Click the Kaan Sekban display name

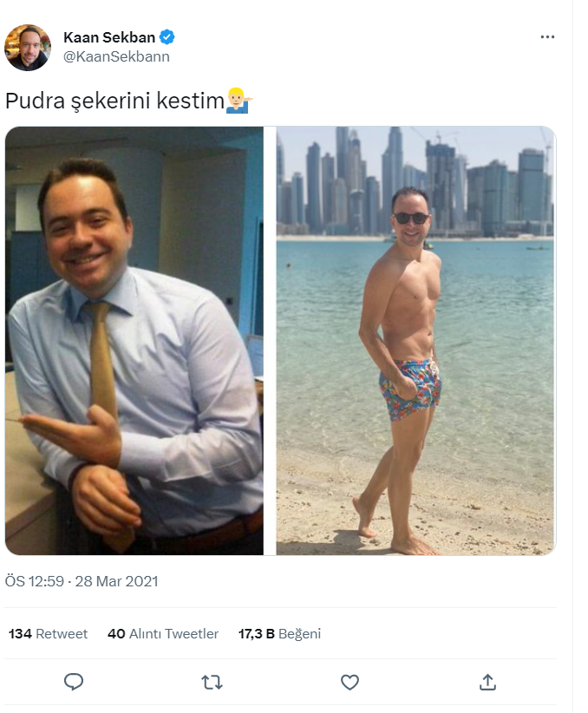(x=109, y=37)
